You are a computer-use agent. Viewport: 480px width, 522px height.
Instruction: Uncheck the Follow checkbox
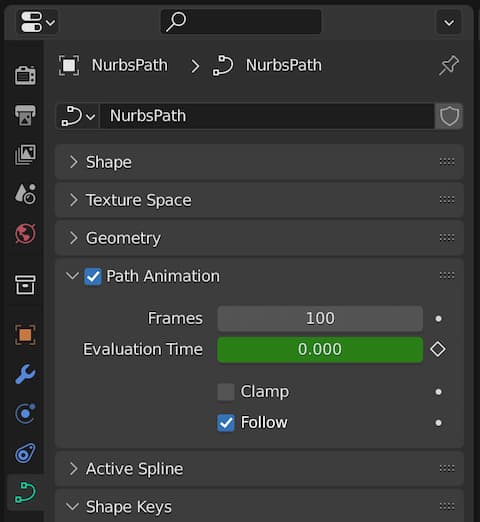(226, 423)
